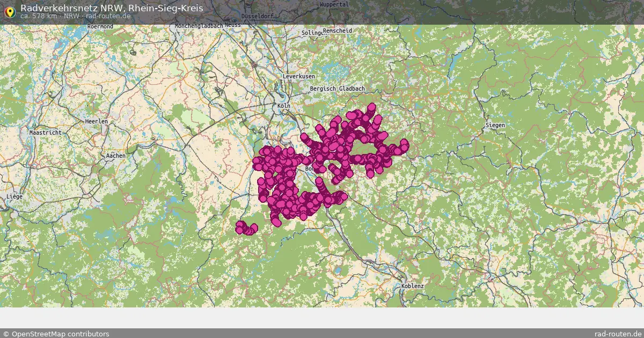Click the northernmost magenta route marker

(371, 107)
